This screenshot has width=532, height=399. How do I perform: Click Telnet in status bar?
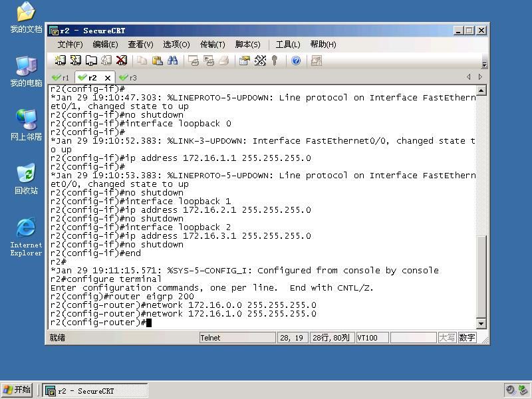point(237,338)
